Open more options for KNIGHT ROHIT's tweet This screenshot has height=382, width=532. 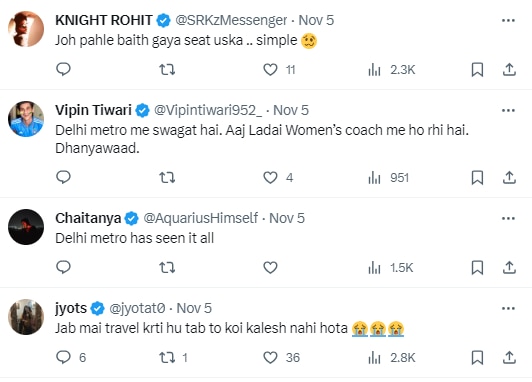tap(508, 20)
